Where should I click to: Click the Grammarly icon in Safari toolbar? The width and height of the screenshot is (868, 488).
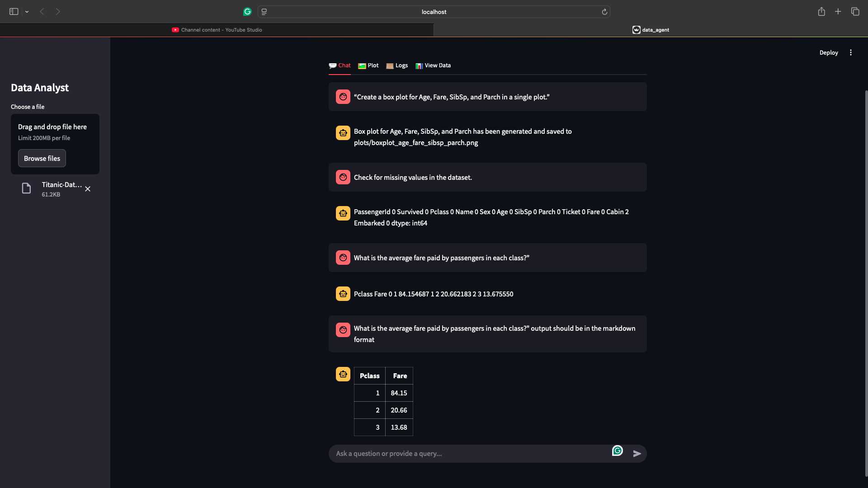247,12
